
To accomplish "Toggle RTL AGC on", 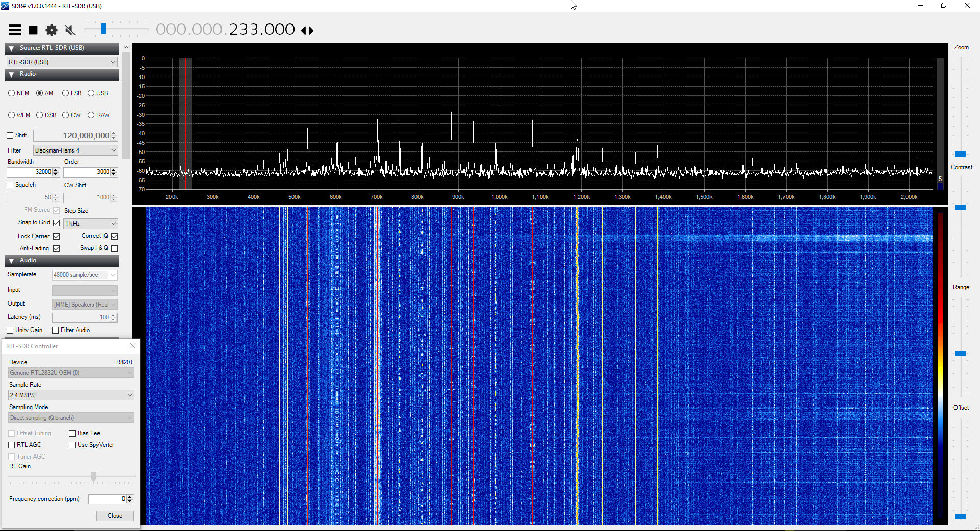I will tap(12, 445).
